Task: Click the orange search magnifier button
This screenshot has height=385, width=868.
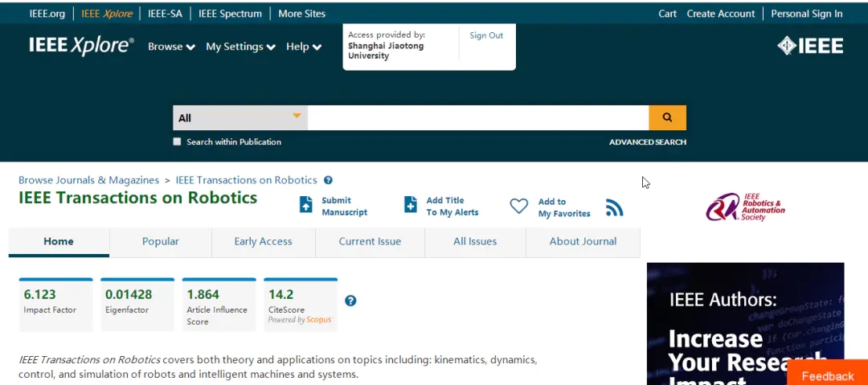Action: 667,117
